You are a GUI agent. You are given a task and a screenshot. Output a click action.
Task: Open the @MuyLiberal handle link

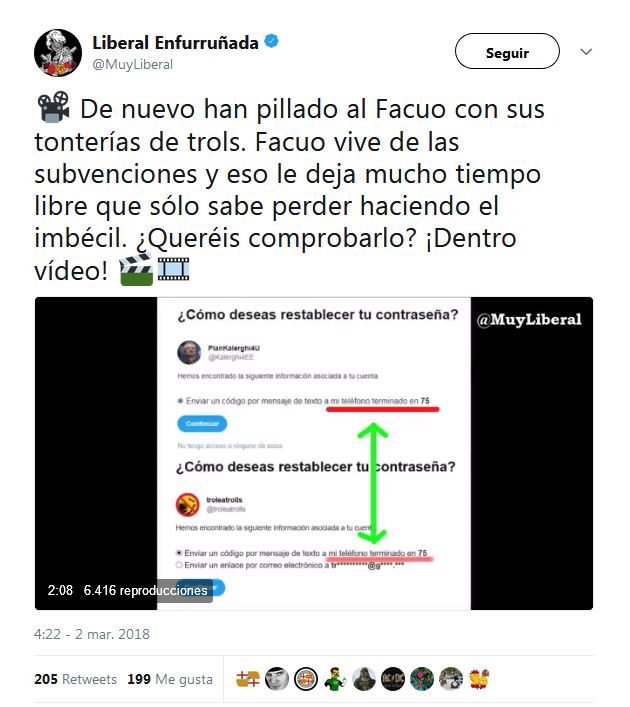point(132,64)
